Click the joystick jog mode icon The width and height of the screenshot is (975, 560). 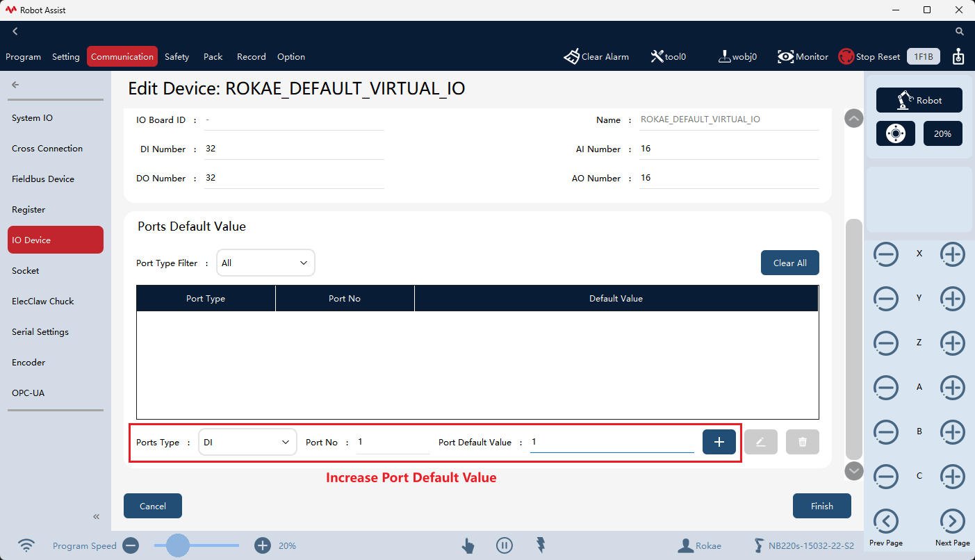click(895, 133)
